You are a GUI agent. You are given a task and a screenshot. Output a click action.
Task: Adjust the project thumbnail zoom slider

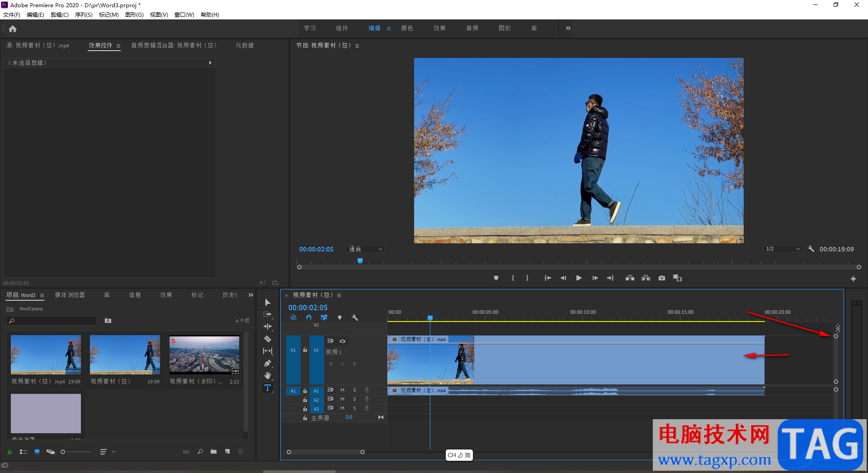coord(63,452)
